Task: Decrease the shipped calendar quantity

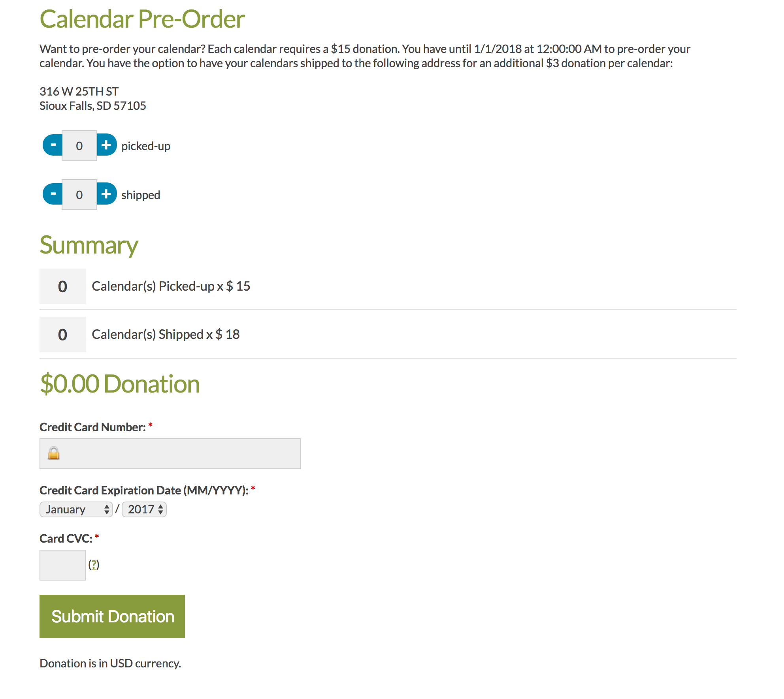Action: 53,194
